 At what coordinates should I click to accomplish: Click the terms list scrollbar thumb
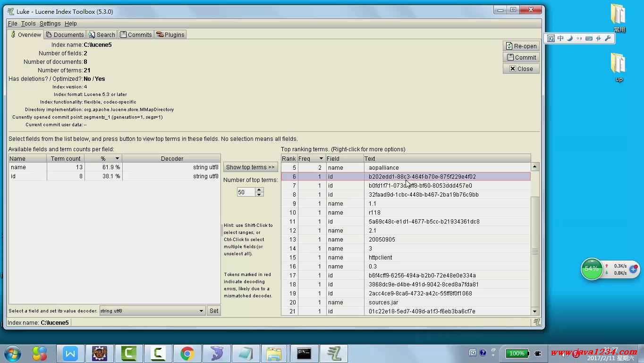click(x=534, y=252)
